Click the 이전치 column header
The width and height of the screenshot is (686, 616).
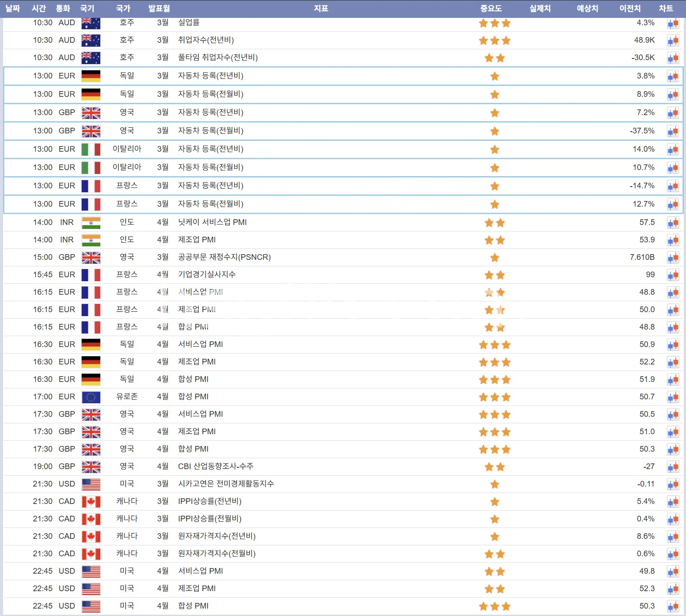point(630,8)
